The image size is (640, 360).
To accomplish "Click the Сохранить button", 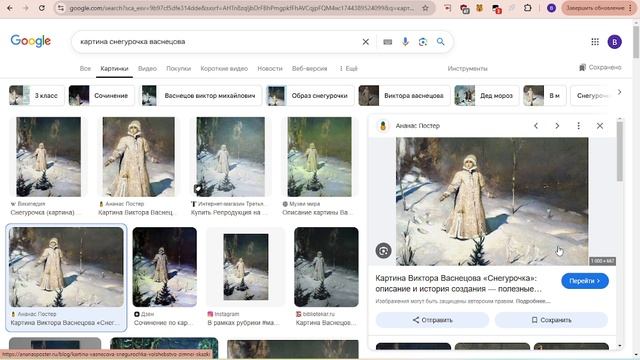I will point(551,320).
